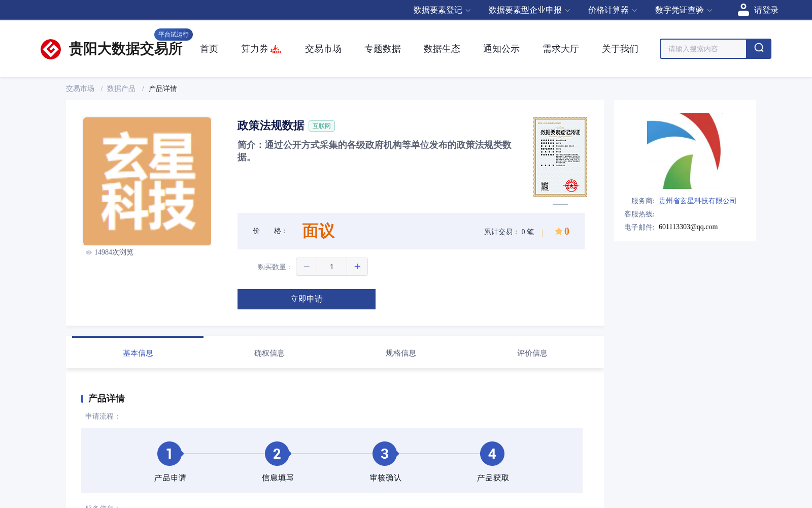The height and width of the screenshot is (508, 812).
Task: Expand the 数据要素型企业申报 dropdown
Action: point(529,10)
